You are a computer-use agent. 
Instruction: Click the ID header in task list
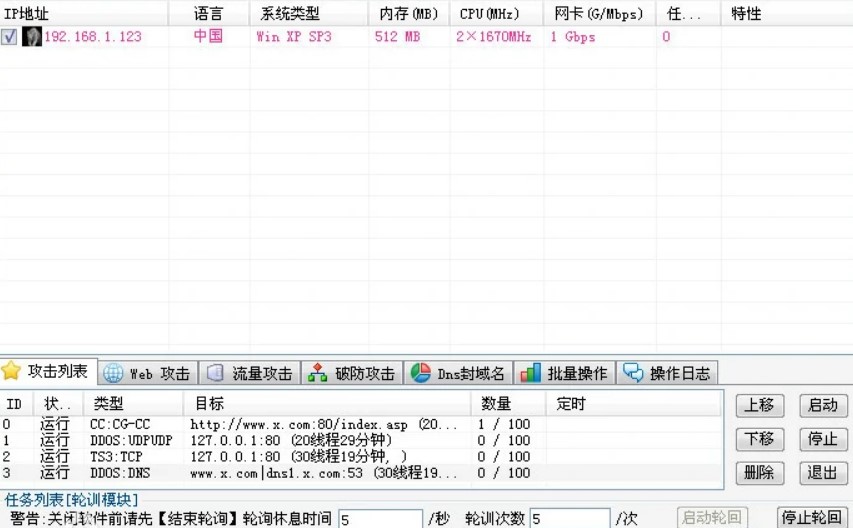coord(17,404)
